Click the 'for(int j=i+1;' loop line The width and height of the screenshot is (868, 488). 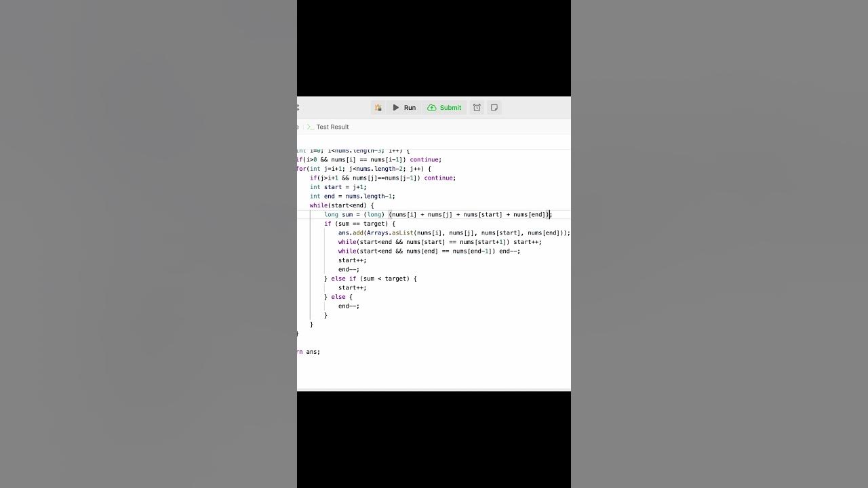364,169
